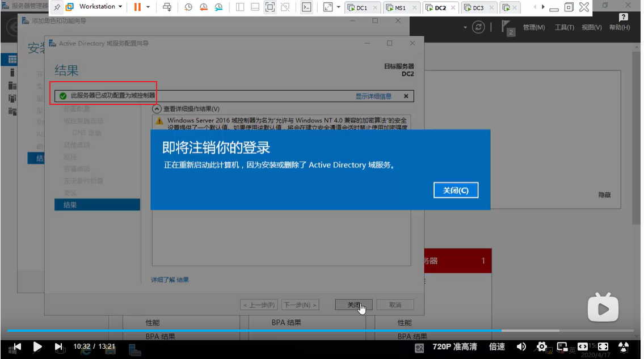
Task: Skip to the previous video
Action: coord(16,347)
